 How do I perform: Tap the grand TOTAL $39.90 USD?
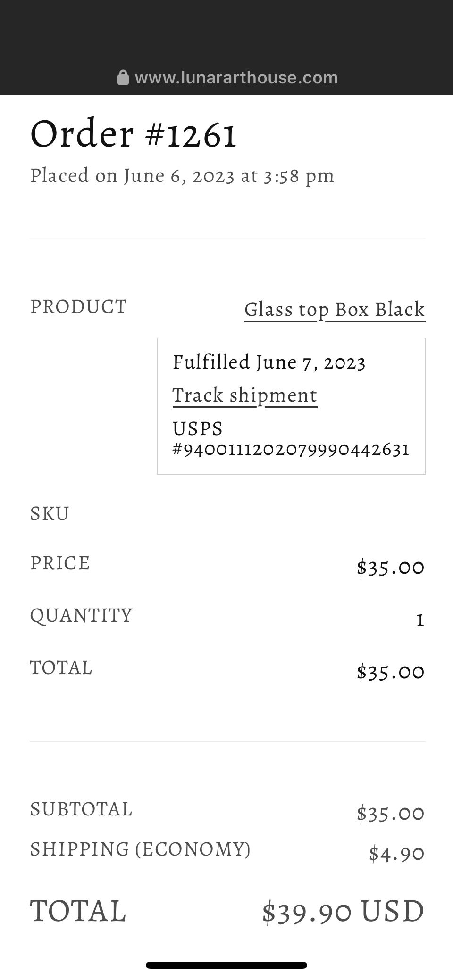[x=342, y=911]
